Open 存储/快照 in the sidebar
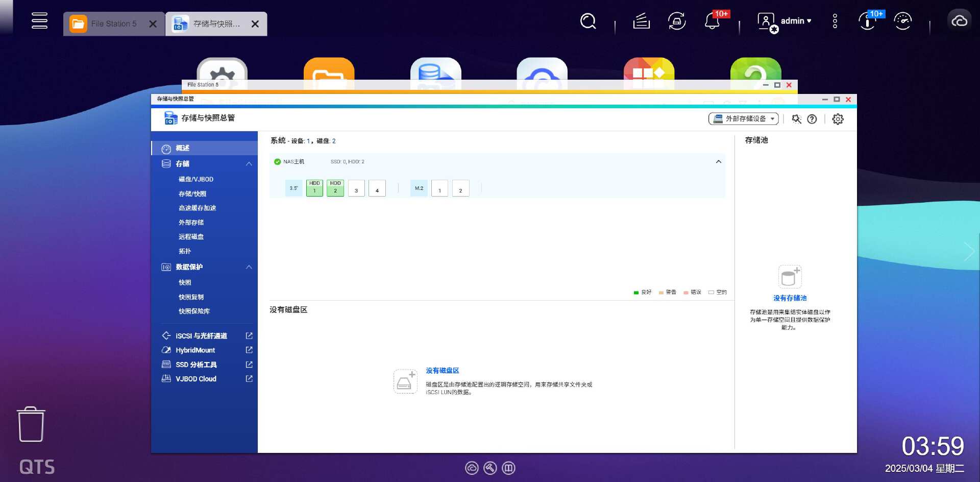Viewport: 980px width, 482px height. (192, 194)
